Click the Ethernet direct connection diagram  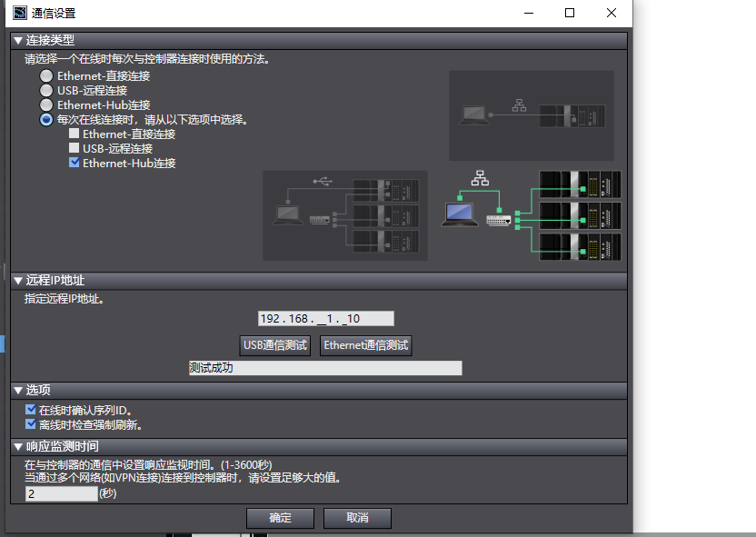pyautogui.click(x=532, y=115)
